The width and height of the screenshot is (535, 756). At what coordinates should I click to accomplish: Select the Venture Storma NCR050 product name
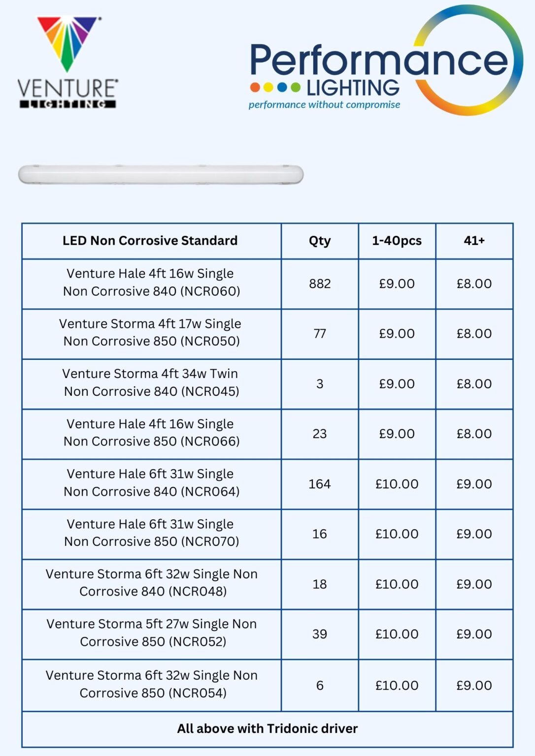pos(151,333)
